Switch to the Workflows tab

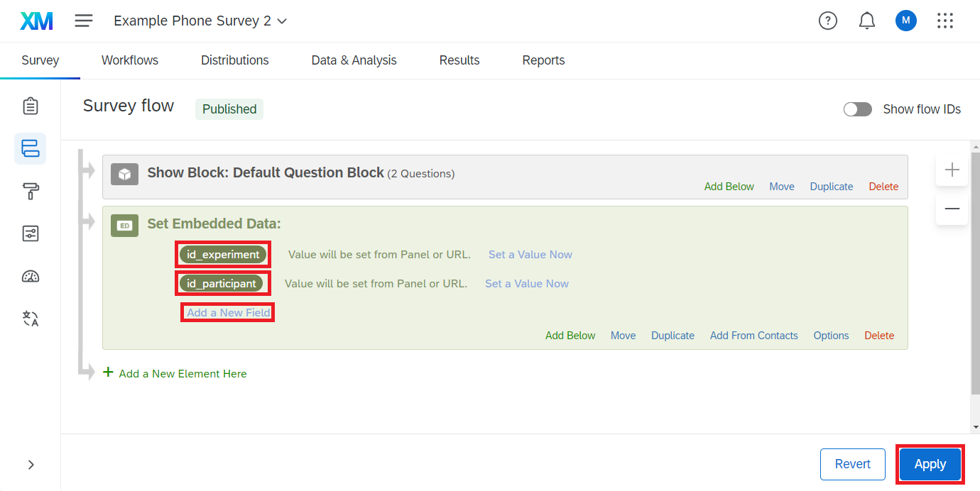[x=130, y=60]
